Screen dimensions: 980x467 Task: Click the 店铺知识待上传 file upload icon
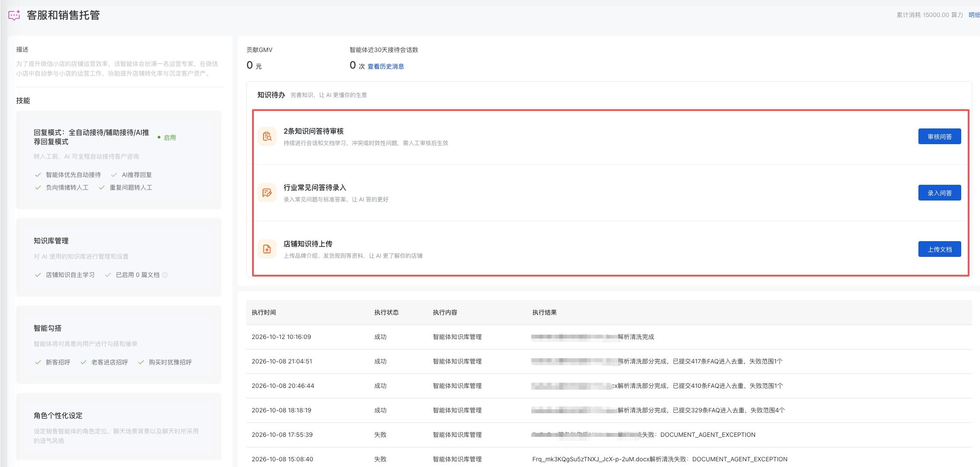click(267, 249)
